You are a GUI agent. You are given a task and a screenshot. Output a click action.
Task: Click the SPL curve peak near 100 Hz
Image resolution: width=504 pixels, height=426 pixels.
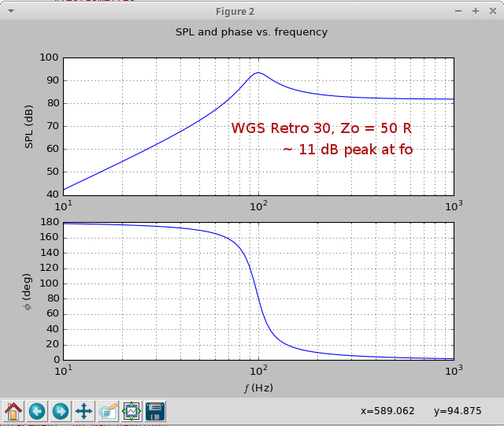tap(258, 72)
